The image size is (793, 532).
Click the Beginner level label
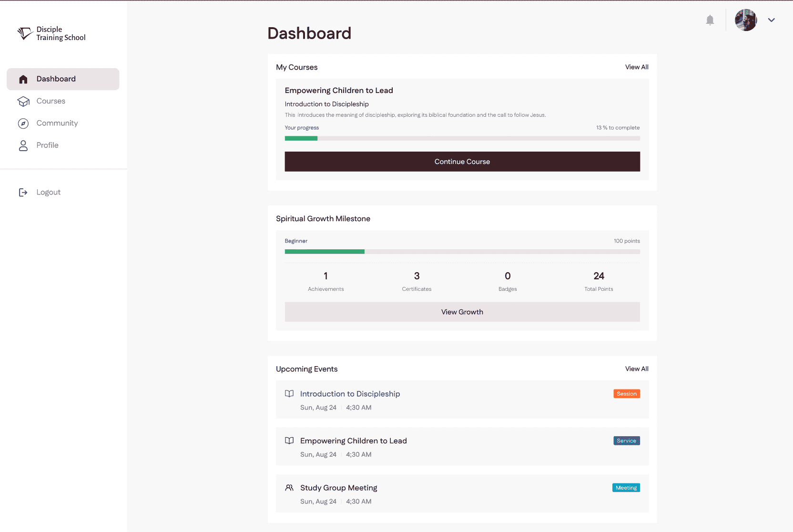pyautogui.click(x=296, y=241)
